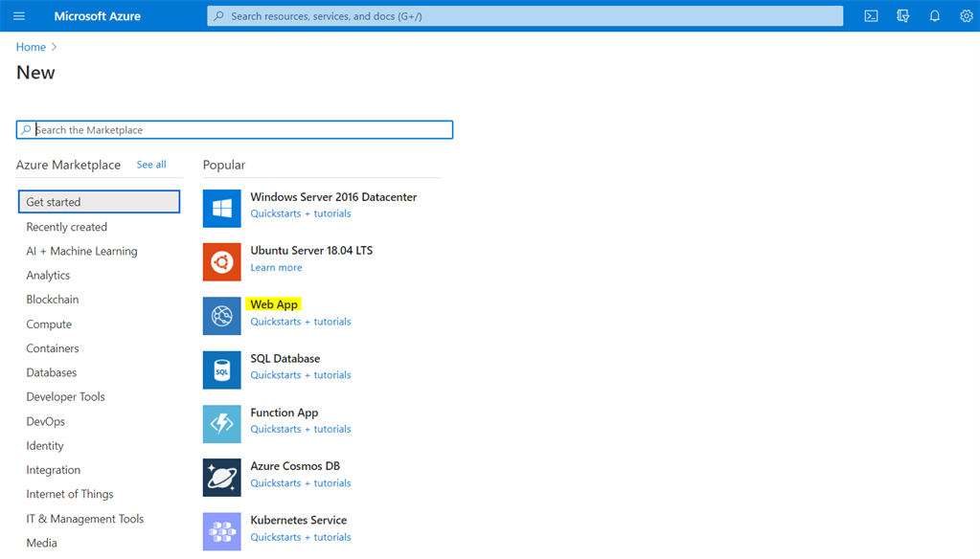
Task: Open the SQL Database title
Action: click(x=285, y=359)
